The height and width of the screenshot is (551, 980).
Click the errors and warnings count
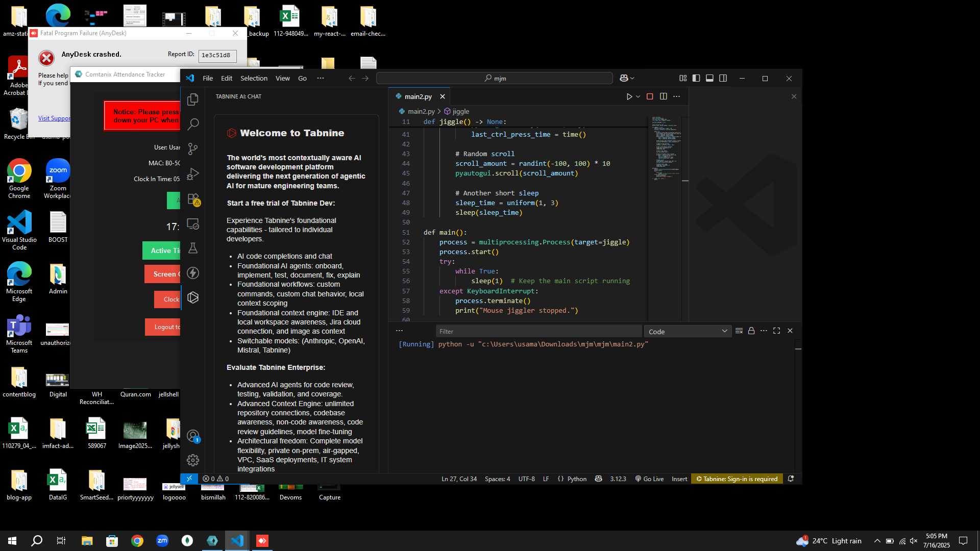[x=215, y=479]
